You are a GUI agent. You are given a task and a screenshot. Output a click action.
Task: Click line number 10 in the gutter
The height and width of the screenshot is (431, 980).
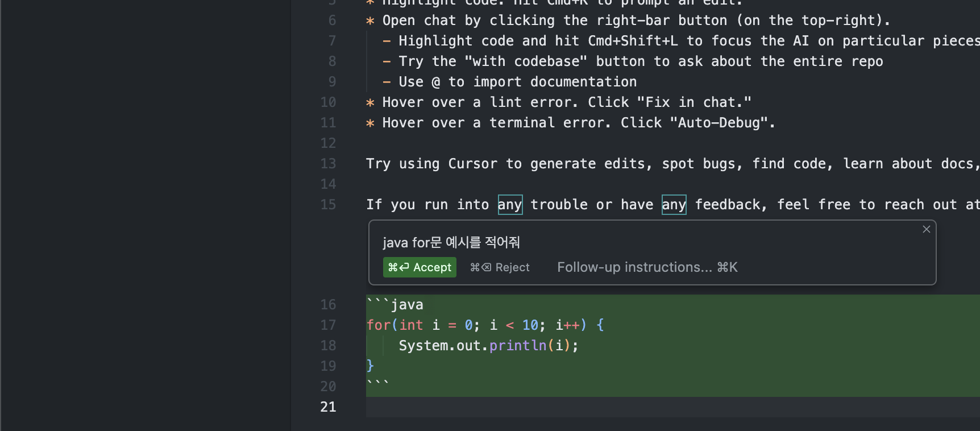point(328,102)
